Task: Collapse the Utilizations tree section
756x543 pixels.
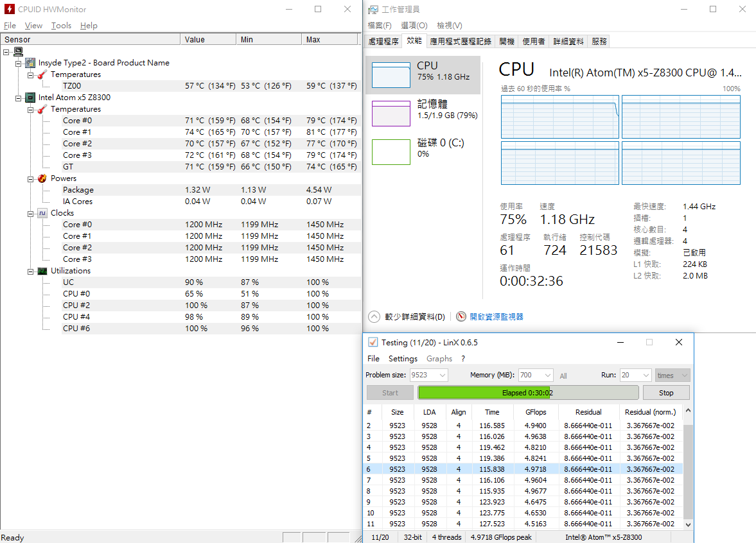Action: (x=30, y=271)
